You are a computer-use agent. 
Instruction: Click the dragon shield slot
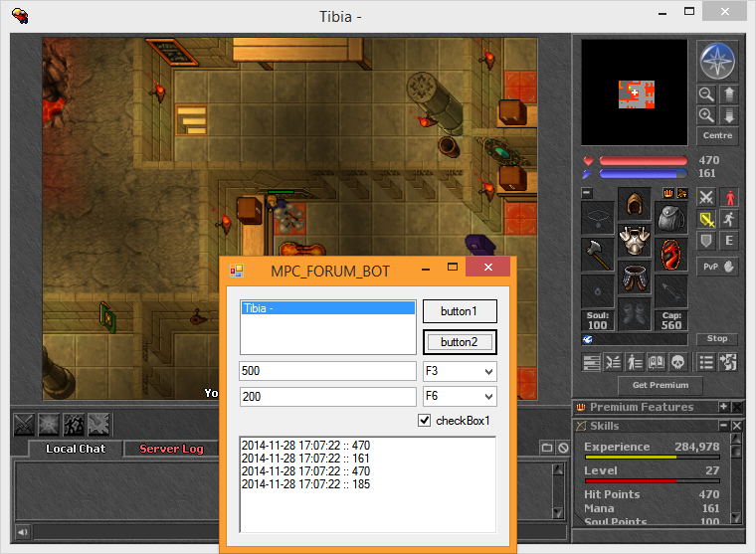pos(671,254)
